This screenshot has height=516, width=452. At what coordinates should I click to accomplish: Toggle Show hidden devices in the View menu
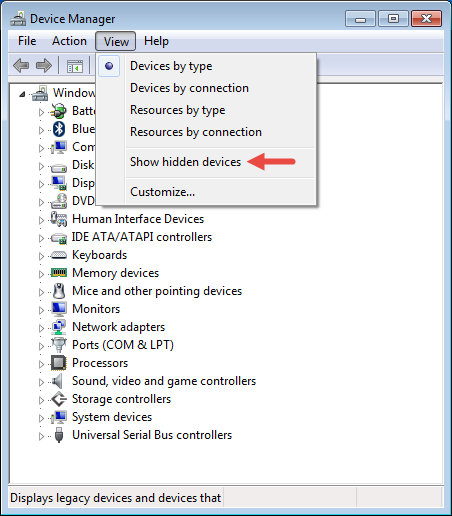[185, 162]
